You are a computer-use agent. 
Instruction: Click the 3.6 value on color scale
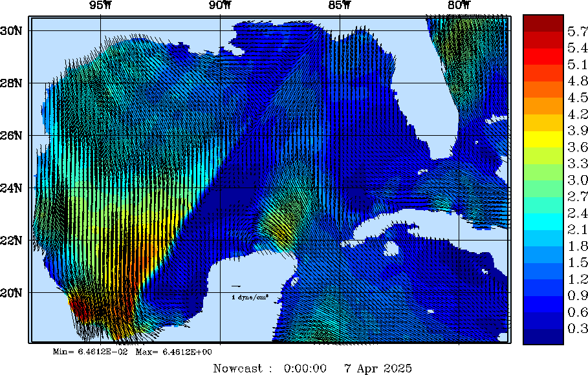(578, 147)
